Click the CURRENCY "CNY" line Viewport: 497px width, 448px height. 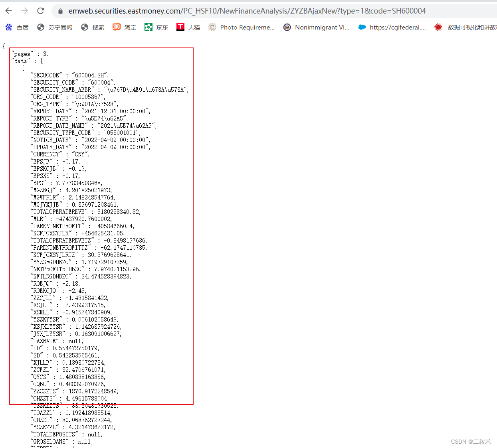60,154
